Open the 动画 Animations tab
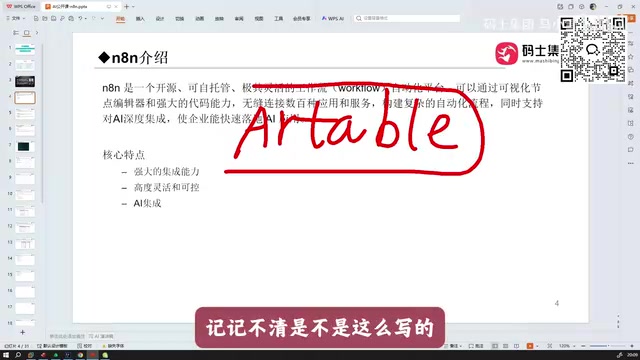 (199, 19)
